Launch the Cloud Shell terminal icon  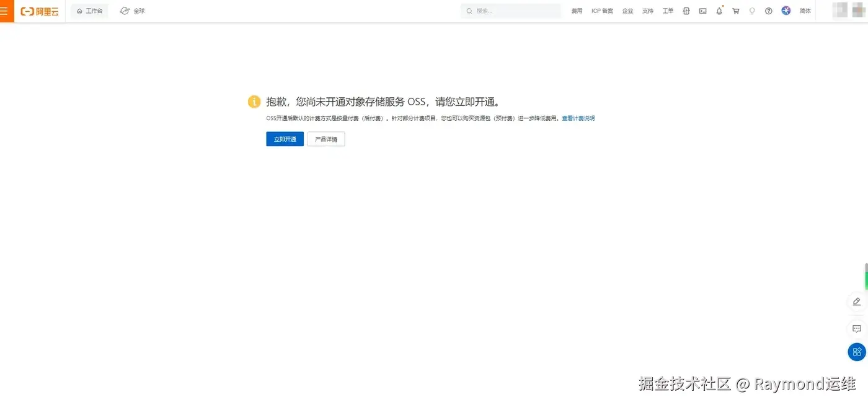[702, 11]
